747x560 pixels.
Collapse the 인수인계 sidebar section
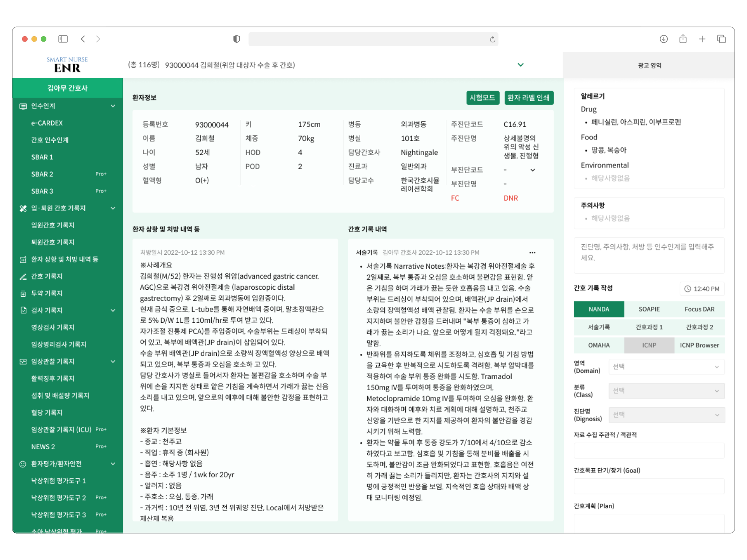click(113, 106)
